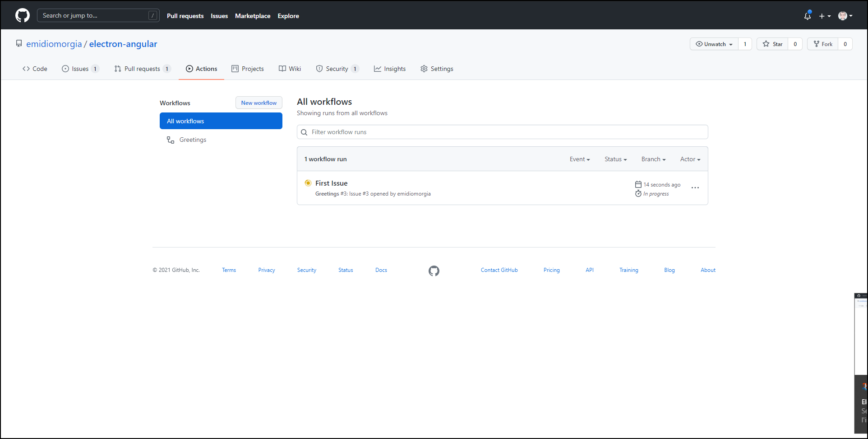Click the Greetings workflow icon in sidebar

[x=171, y=140]
